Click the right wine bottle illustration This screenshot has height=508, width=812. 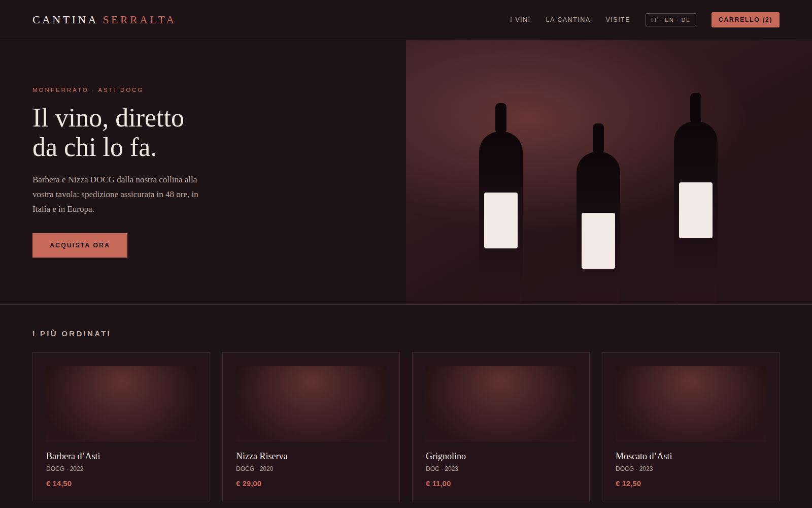[696, 198]
